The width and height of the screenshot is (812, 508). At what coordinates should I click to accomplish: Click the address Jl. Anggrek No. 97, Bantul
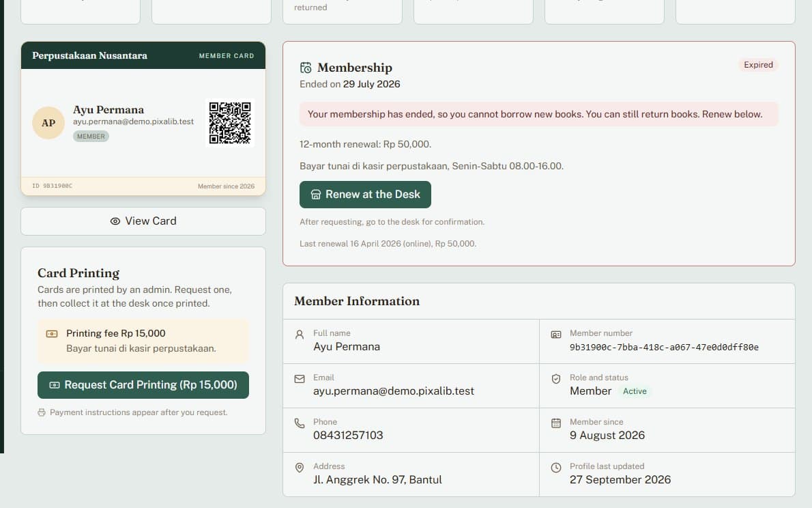377,480
